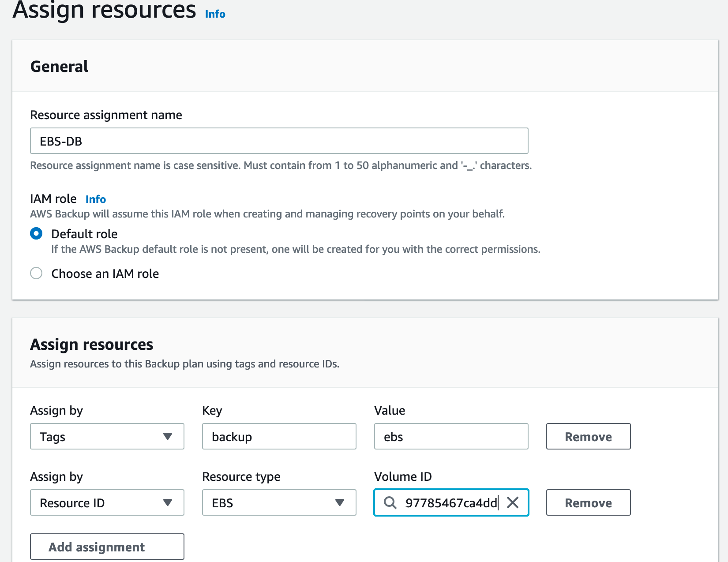Screen dimensions: 728x562
Task: Select the General section heading area
Action: coord(59,66)
